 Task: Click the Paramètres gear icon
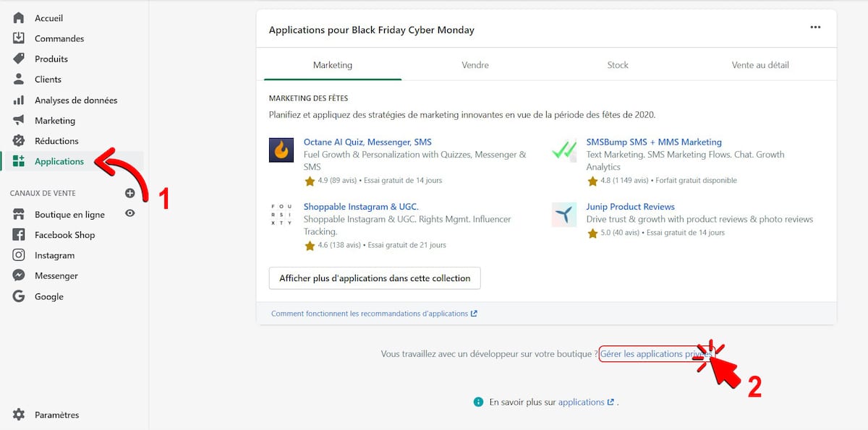click(x=19, y=415)
